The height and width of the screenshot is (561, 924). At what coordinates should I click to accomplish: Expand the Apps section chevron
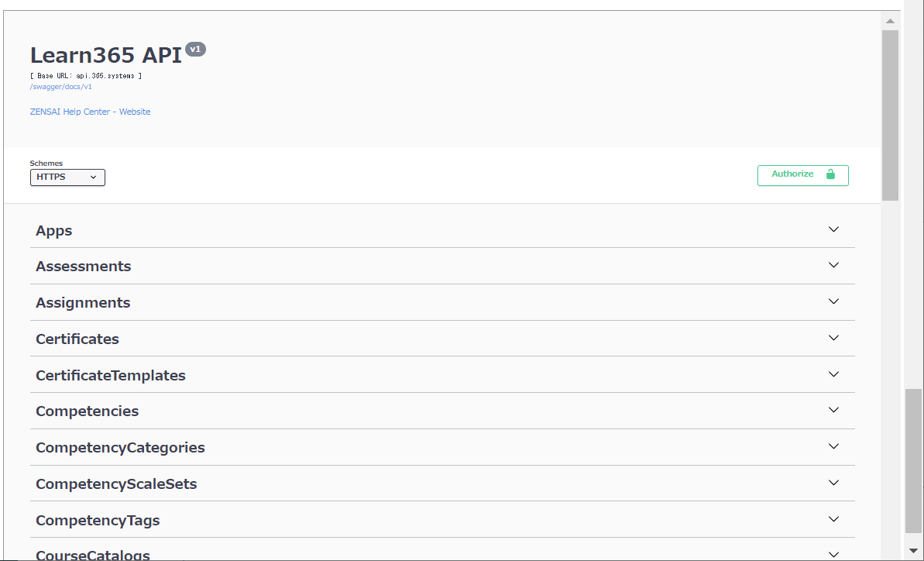833,229
